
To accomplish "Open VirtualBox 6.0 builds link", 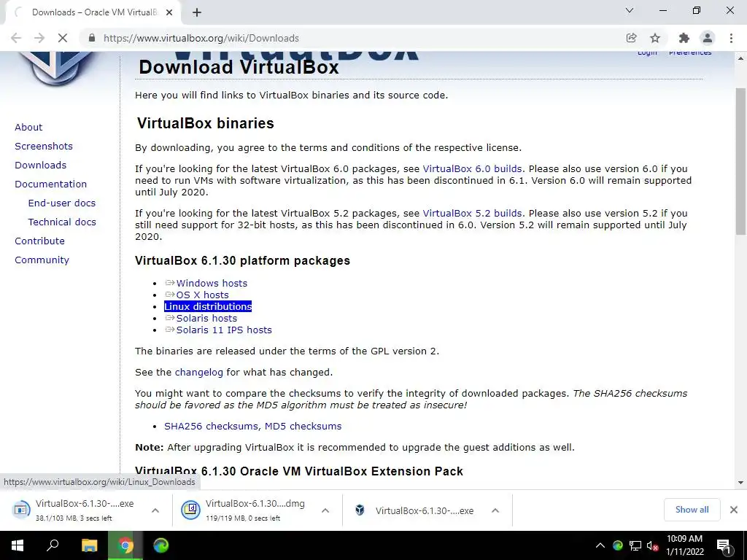I will tap(472, 169).
